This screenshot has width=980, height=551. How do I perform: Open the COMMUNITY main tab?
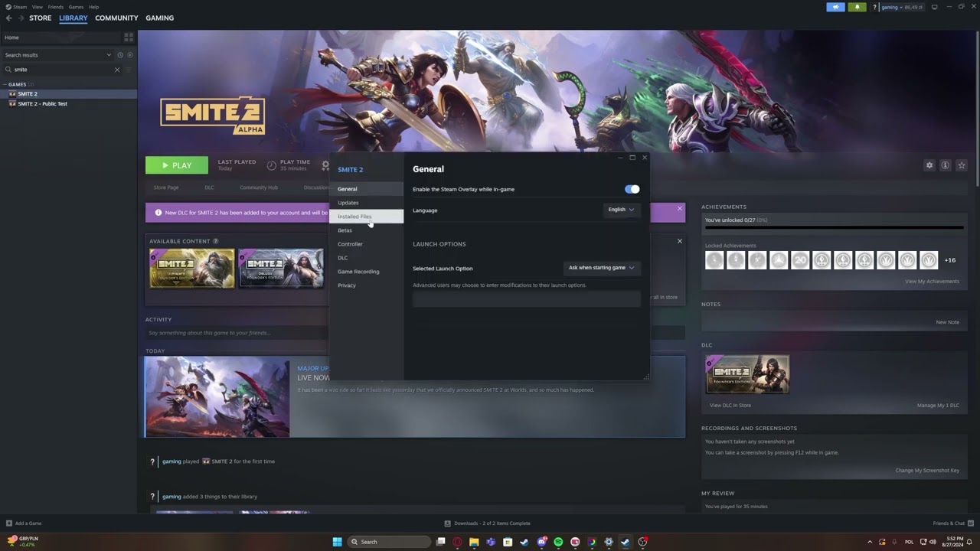coord(116,18)
